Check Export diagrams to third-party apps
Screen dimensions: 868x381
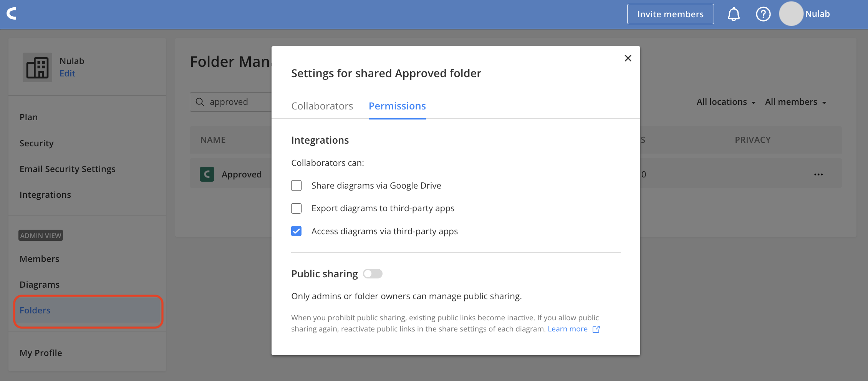(296, 208)
